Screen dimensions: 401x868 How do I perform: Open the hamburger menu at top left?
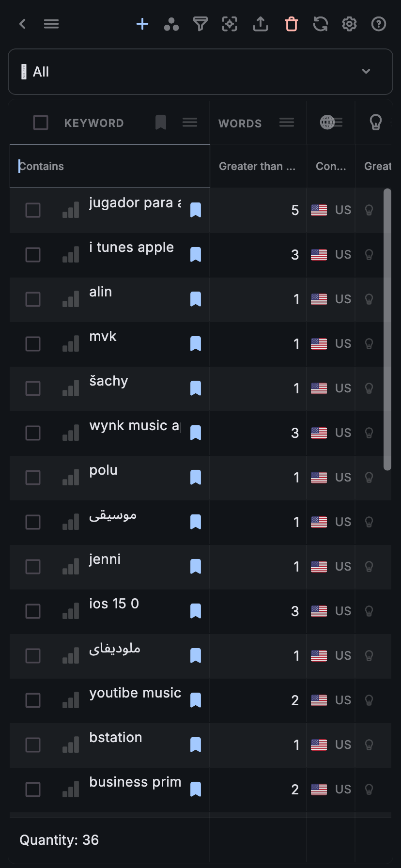[51, 24]
